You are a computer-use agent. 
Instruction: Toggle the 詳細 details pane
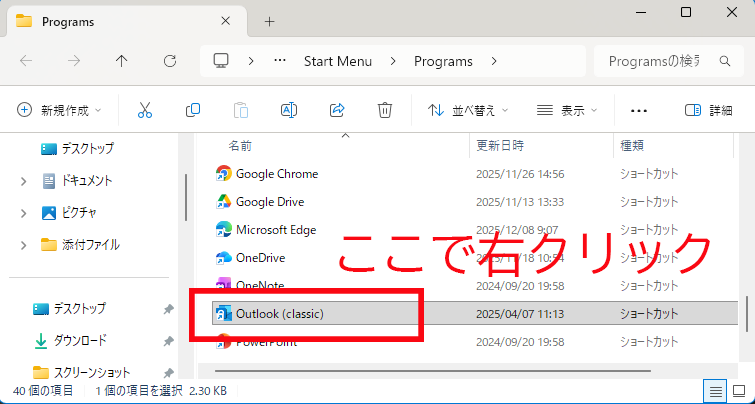pos(708,110)
